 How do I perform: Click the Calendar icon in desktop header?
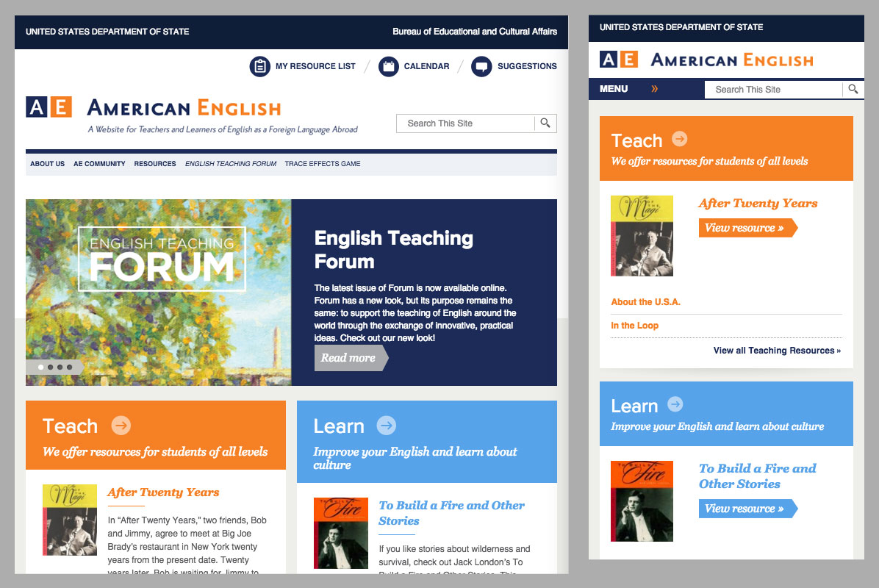click(x=389, y=67)
